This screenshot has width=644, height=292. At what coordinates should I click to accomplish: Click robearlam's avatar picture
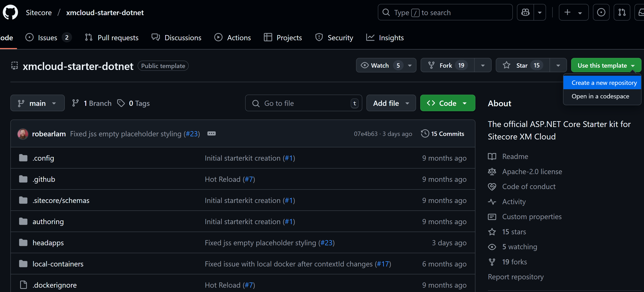click(23, 134)
